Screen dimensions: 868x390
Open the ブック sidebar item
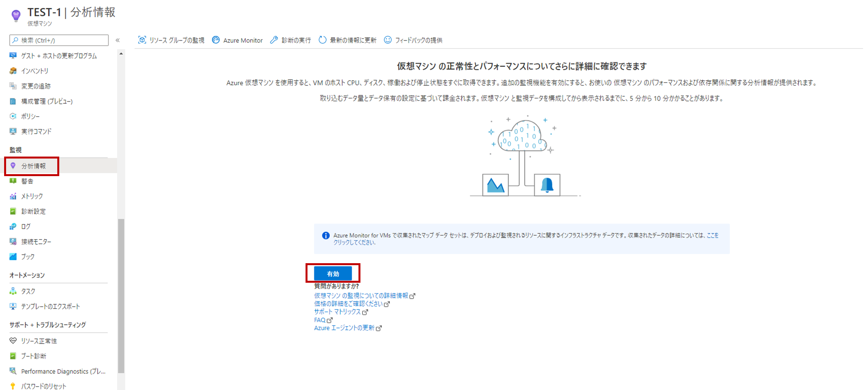tap(28, 257)
